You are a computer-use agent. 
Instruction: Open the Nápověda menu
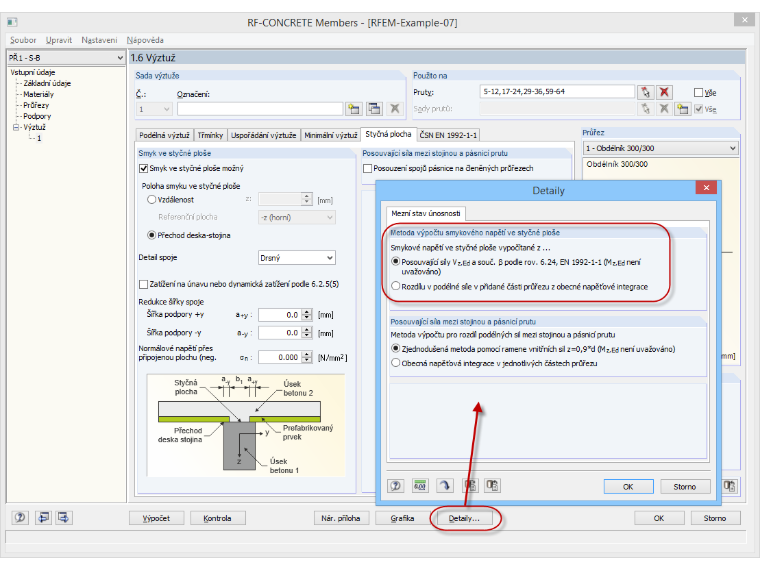click(x=145, y=40)
